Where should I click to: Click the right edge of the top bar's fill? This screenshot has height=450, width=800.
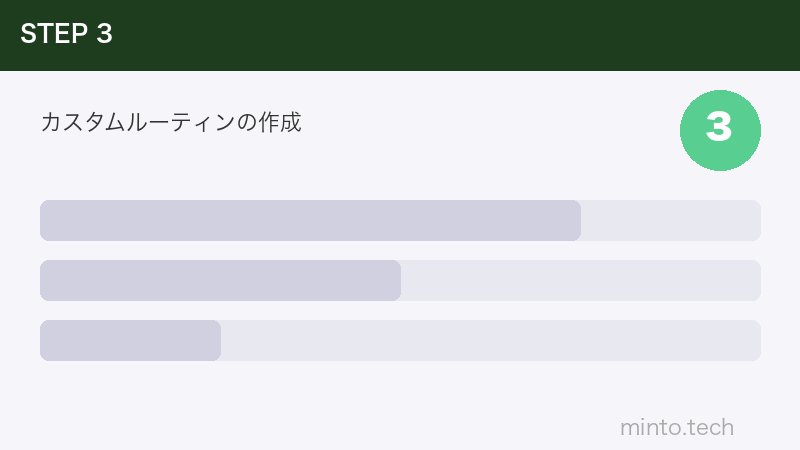[x=577, y=221]
